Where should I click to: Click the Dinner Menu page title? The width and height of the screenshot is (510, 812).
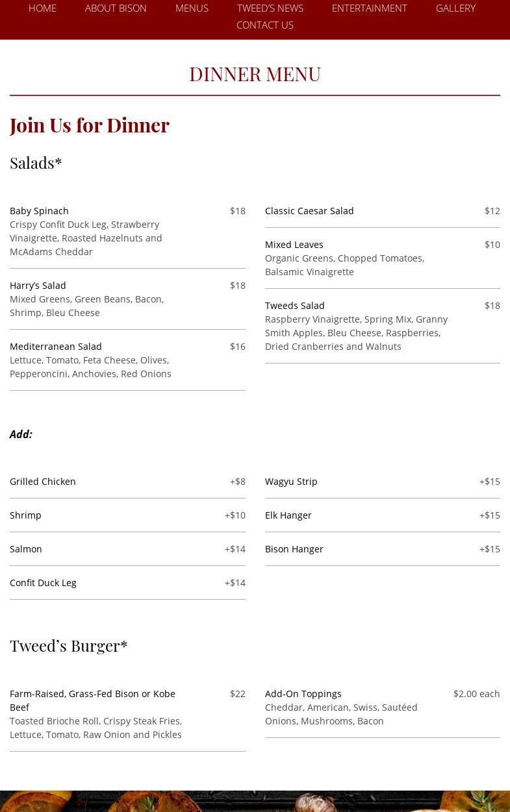coord(255,74)
